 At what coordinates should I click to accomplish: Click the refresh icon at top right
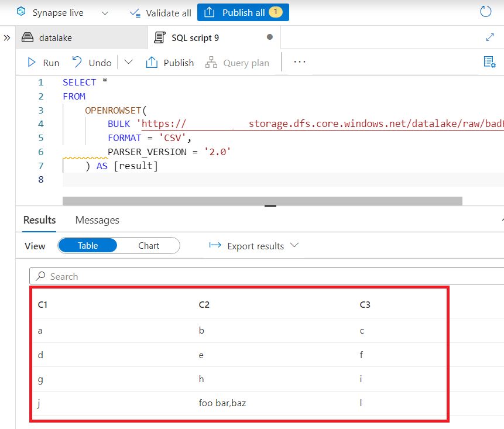[x=485, y=12]
